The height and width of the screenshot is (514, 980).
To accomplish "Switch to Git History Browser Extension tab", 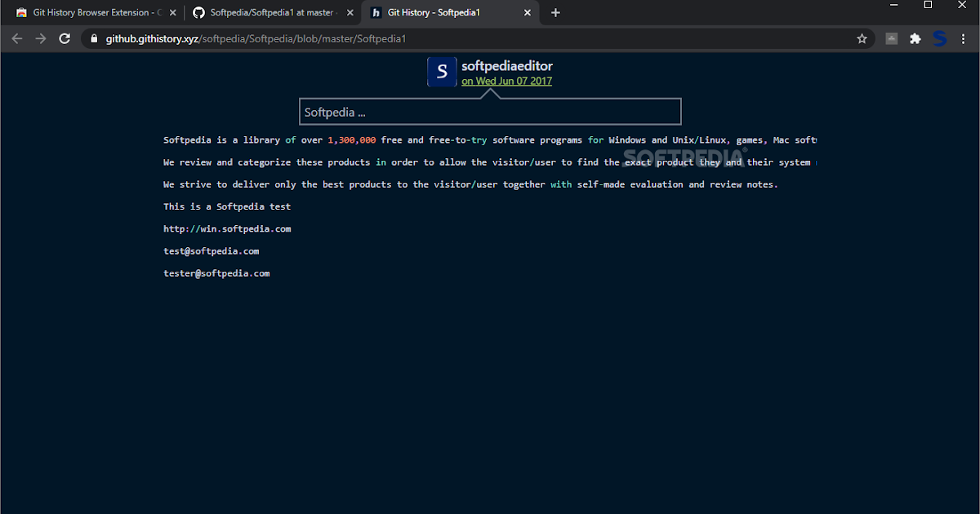I will pos(96,13).
